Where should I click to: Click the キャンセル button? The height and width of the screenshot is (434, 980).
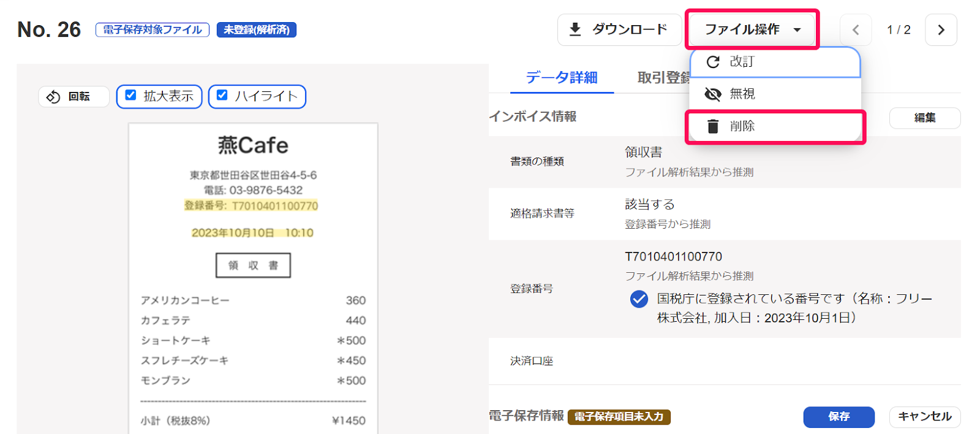[924, 417]
